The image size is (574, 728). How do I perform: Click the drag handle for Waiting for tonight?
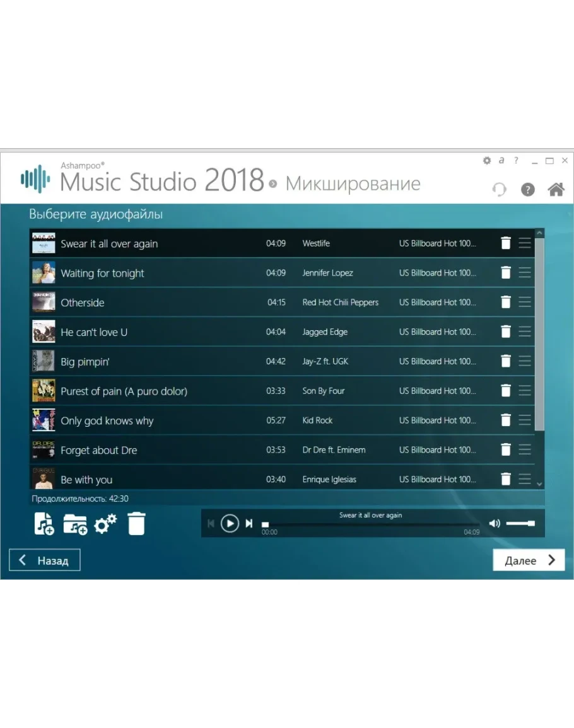point(525,273)
